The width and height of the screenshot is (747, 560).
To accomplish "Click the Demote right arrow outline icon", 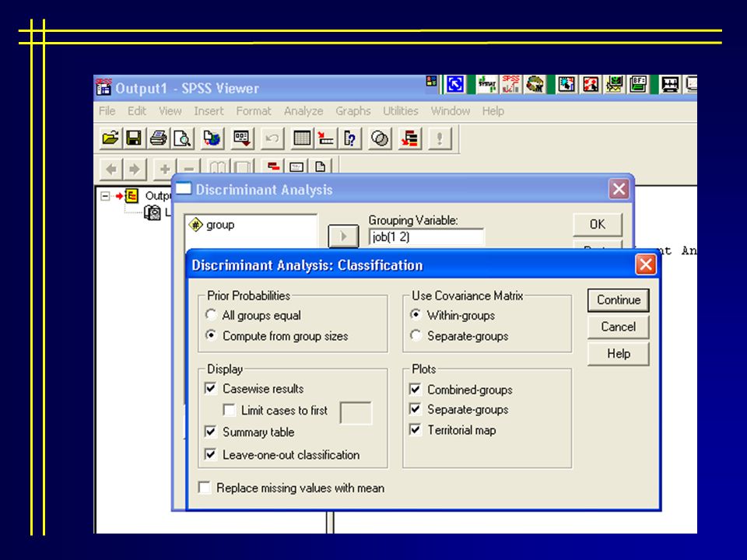I will 135,169.
